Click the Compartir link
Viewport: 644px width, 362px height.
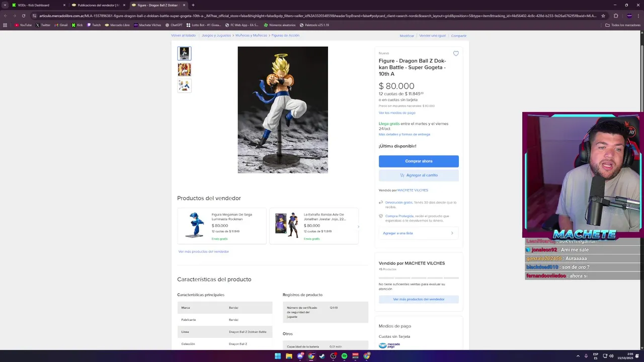pos(459,36)
